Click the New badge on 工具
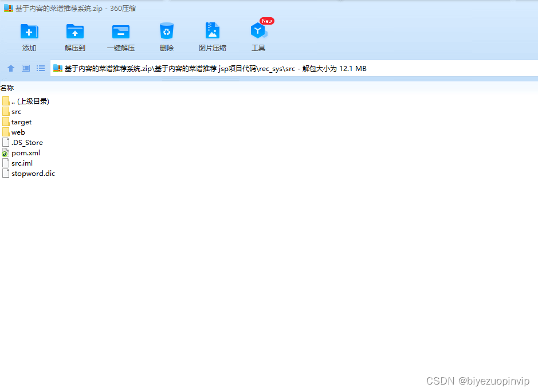The height and width of the screenshot is (392, 538). [266, 21]
